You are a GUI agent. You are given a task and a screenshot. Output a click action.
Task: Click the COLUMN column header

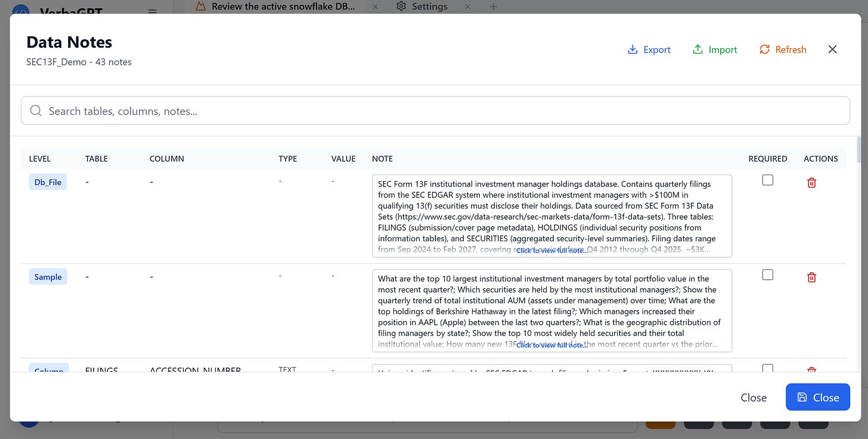coord(167,158)
